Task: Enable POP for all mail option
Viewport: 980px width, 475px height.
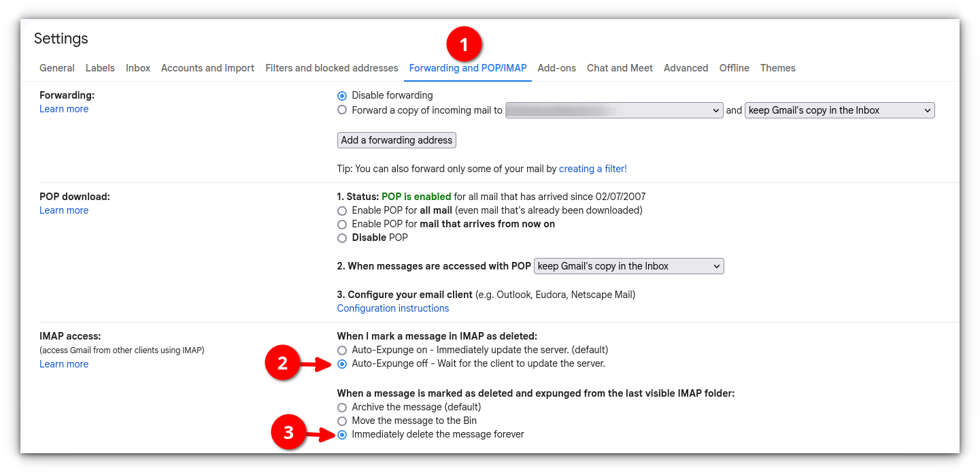Action: pos(342,211)
